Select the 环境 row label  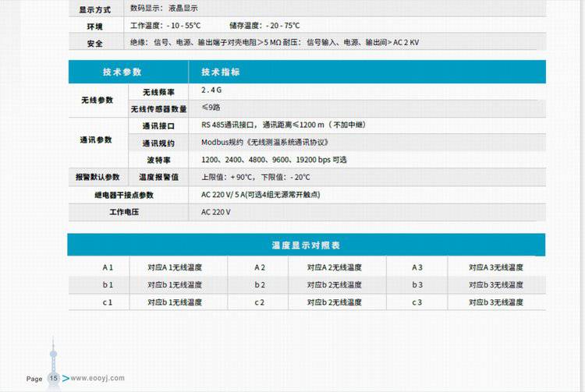click(94, 26)
